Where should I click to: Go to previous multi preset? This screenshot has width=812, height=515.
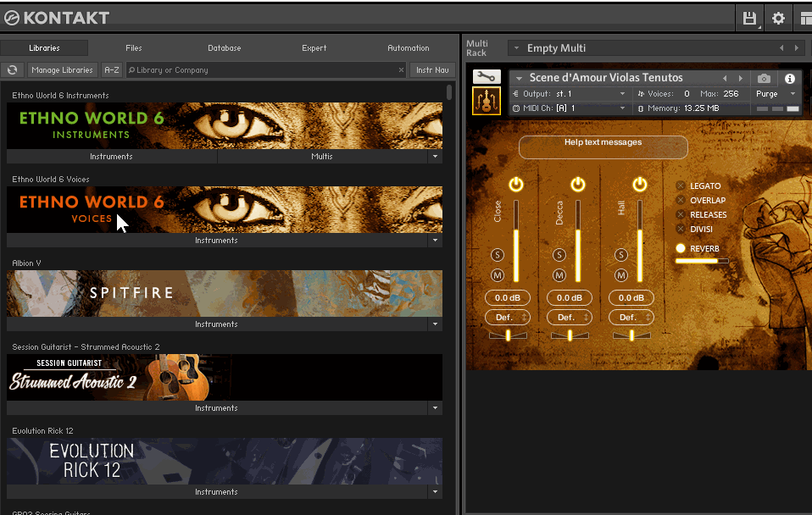(781, 48)
